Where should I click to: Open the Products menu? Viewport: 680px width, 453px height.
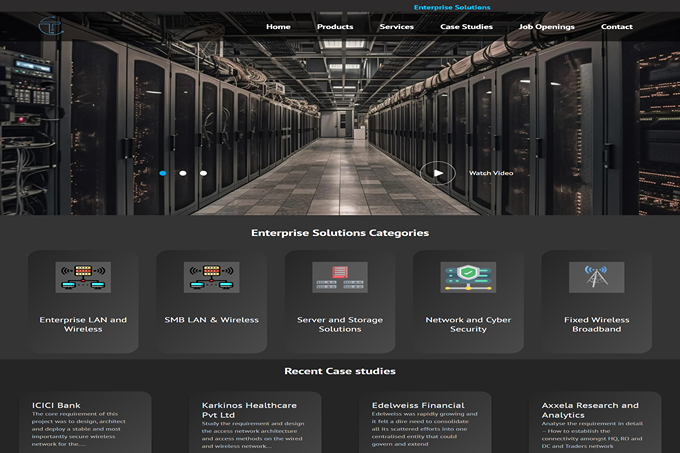(x=335, y=27)
